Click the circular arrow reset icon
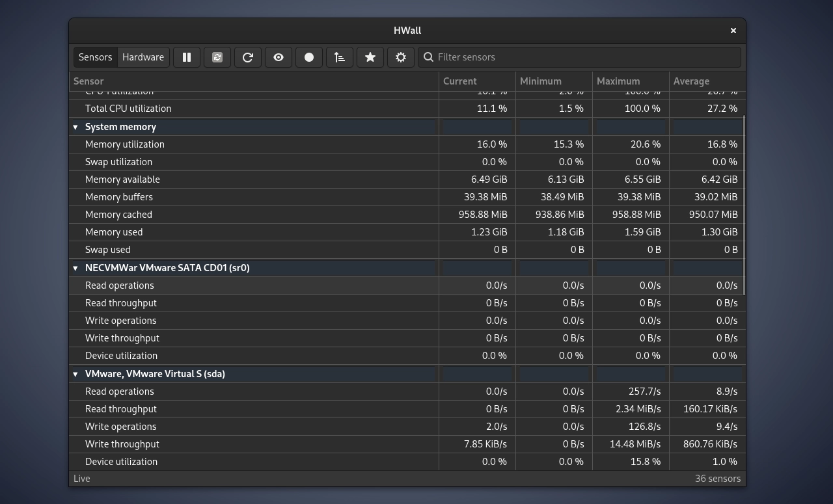833x504 pixels. (x=248, y=57)
